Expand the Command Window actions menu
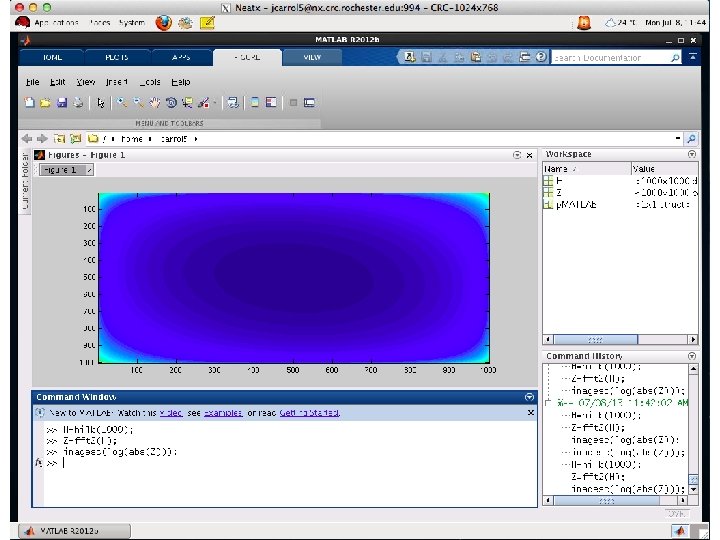Image resolution: width=720 pixels, height=540 pixels. tap(530, 397)
